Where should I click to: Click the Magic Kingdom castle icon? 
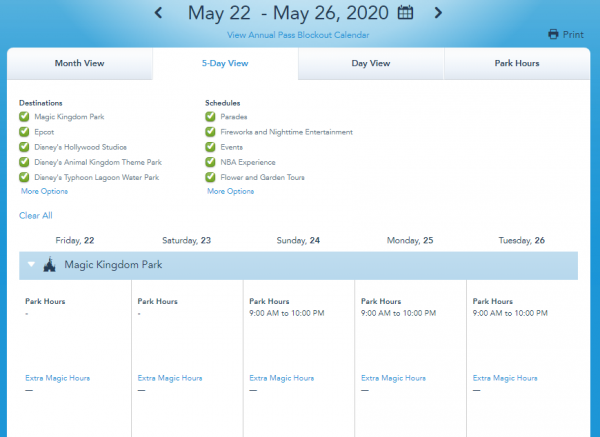tap(49, 265)
